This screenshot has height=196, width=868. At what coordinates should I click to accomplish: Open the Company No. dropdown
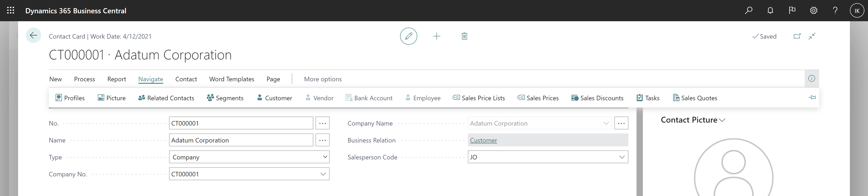click(323, 174)
